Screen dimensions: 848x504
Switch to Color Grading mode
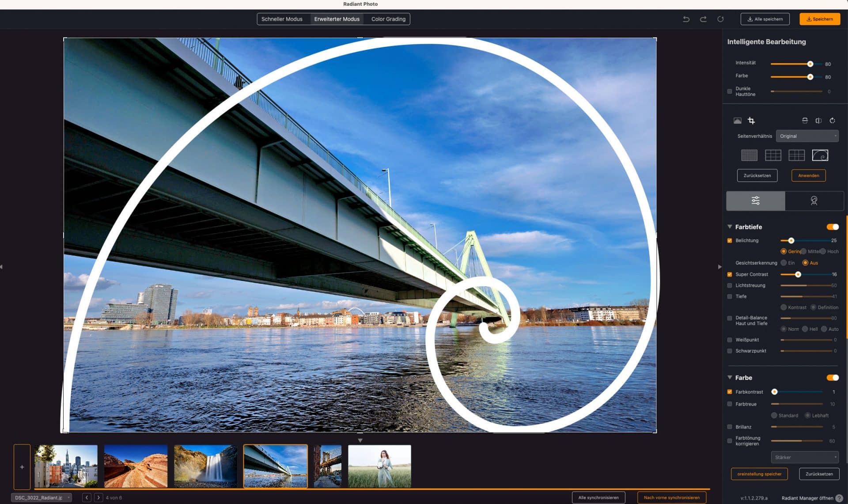point(387,19)
